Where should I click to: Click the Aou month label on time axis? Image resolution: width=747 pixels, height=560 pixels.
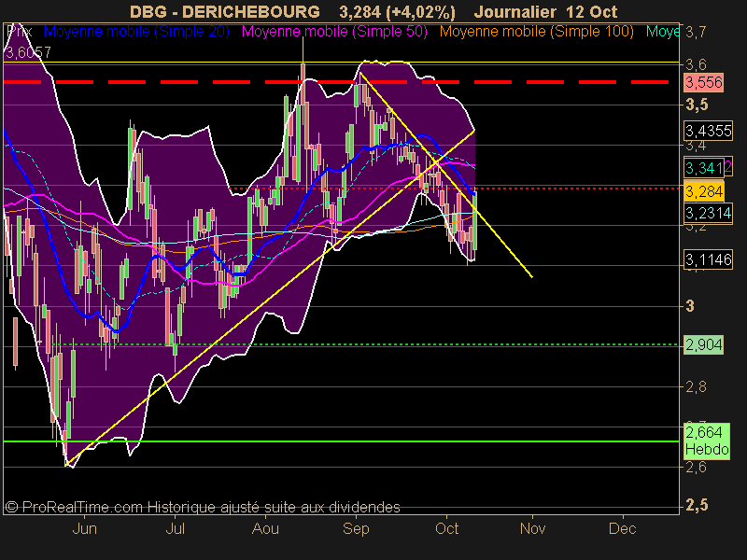[x=265, y=528]
